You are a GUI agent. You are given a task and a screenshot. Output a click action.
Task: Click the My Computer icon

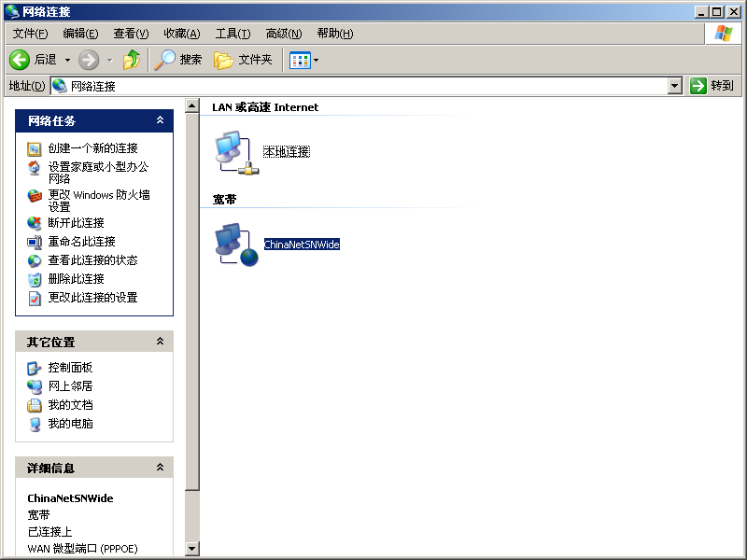point(35,425)
